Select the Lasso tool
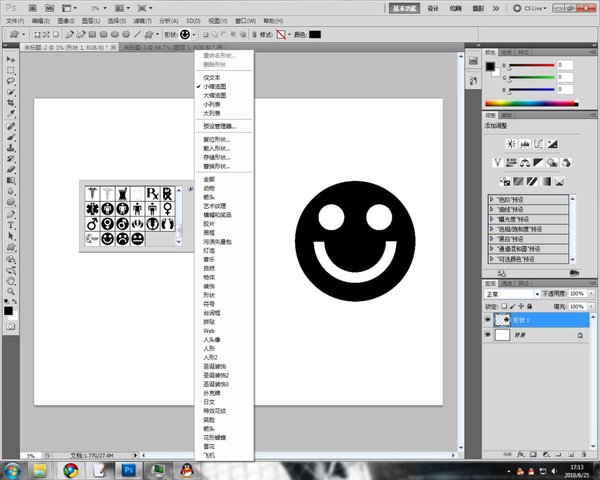This screenshot has height=480, width=600. pos(11,82)
